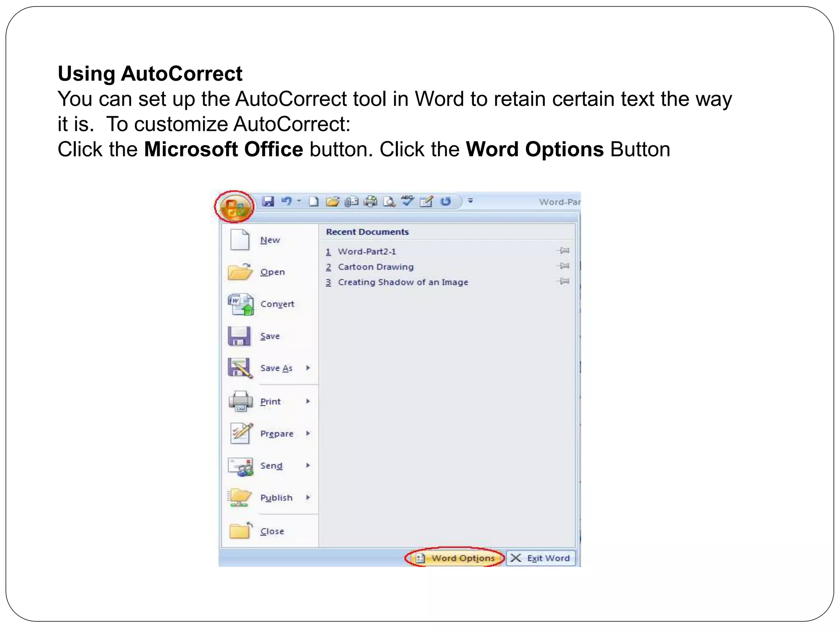Click Quick Print icon in toolbar
Image resolution: width=840 pixels, height=630 pixels.
370,202
